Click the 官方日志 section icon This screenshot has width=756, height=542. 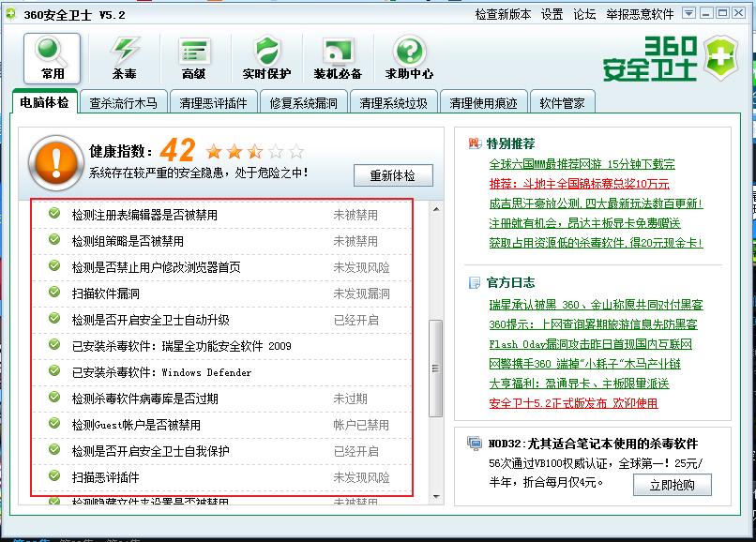coord(475,282)
